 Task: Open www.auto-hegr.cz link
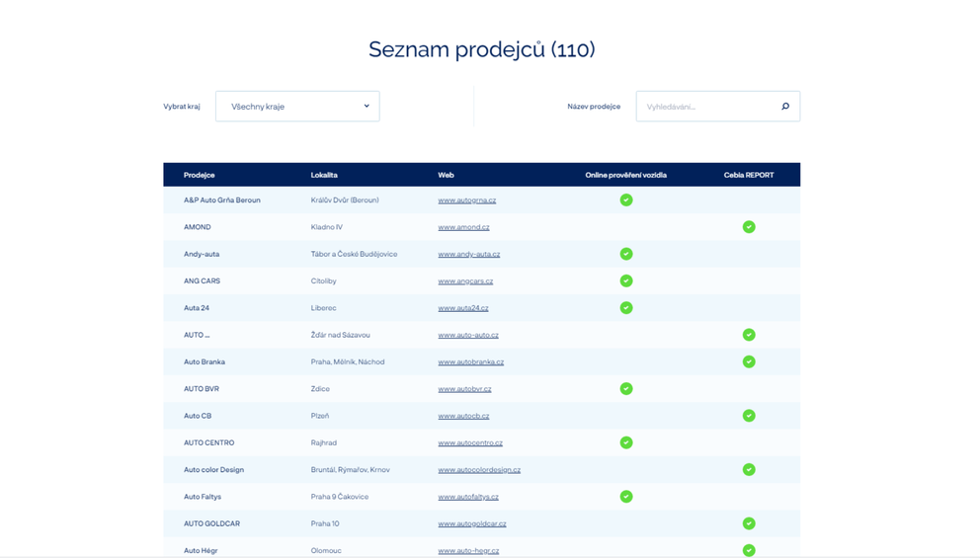coord(468,550)
